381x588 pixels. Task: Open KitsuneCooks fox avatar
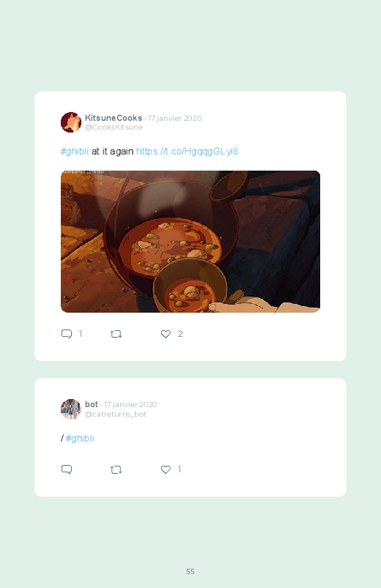pos(71,122)
